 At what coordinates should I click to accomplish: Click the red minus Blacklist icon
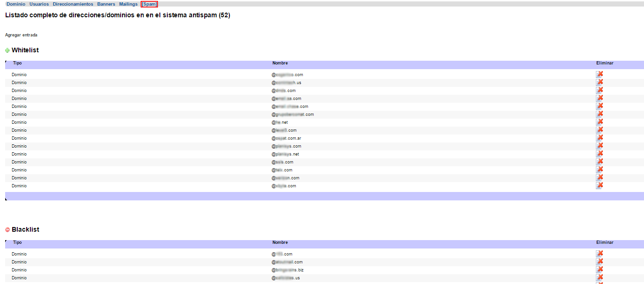click(x=7, y=230)
